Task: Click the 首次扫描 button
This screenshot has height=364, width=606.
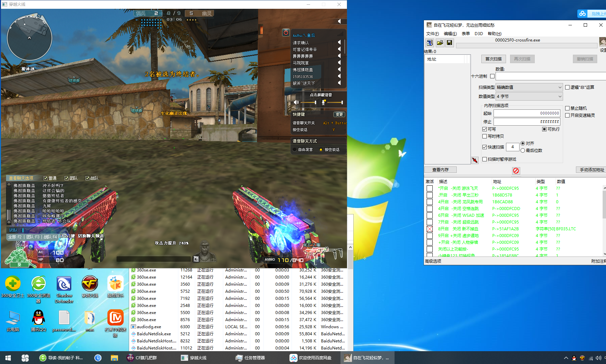Action: click(x=494, y=59)
